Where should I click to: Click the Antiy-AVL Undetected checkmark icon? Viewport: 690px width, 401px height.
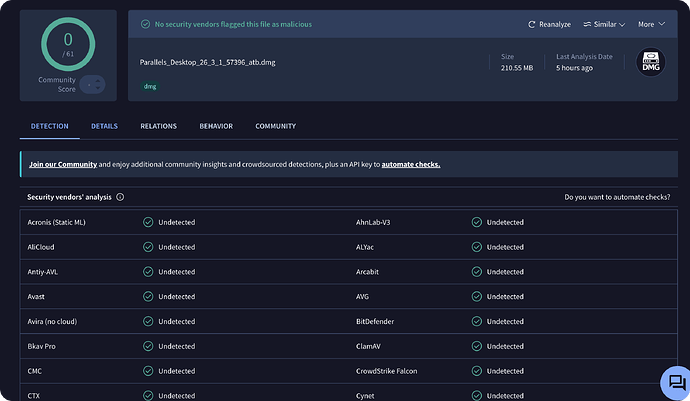(x=148, y=272)
